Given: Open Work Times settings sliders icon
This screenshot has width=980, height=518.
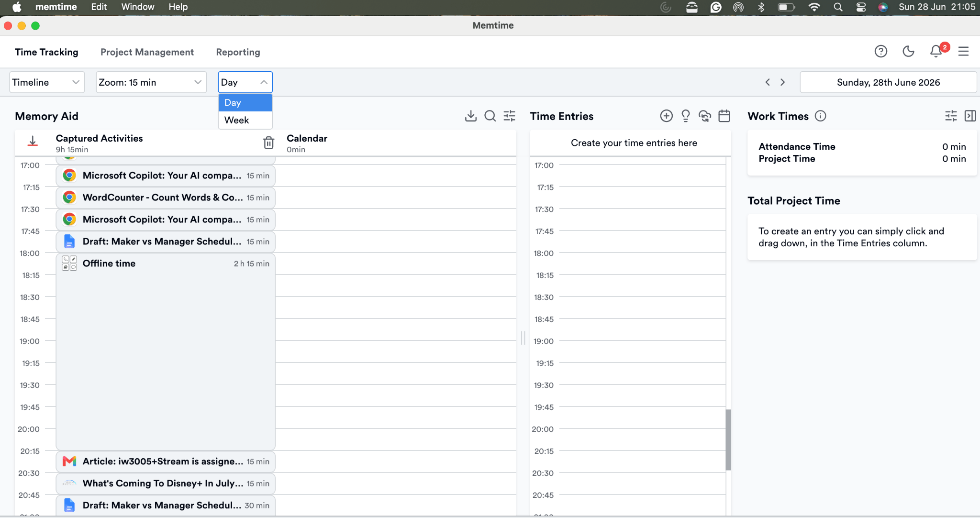Looking at the screenshot, I should [x=951, y=116].
